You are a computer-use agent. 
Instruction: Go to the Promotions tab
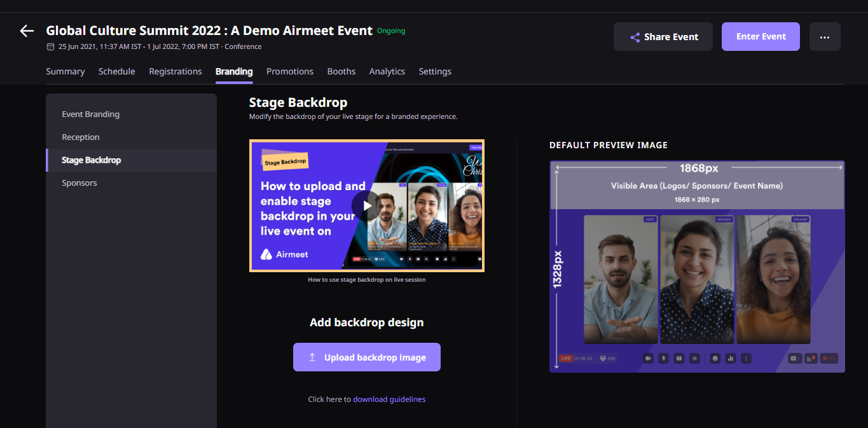pos(290,71)
